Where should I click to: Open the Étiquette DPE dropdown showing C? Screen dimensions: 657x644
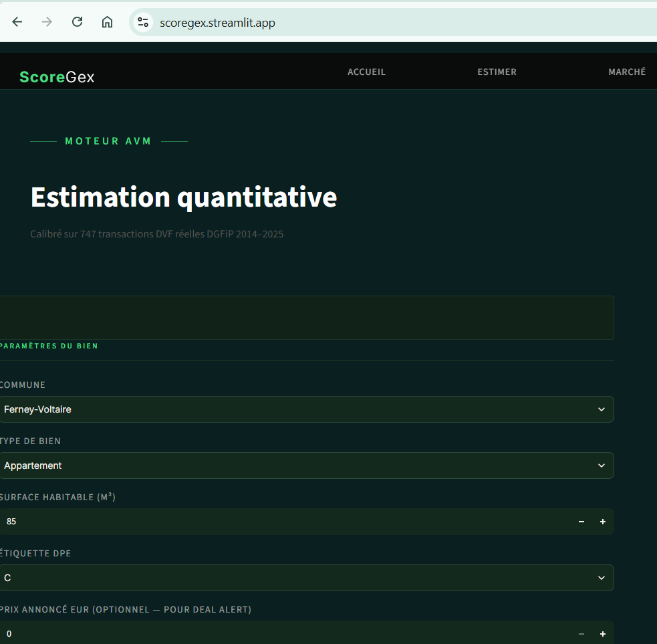coord(306,578)
